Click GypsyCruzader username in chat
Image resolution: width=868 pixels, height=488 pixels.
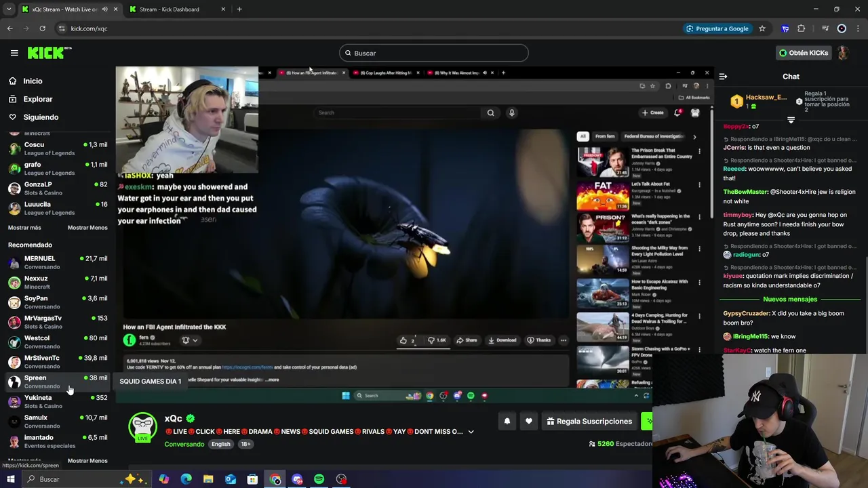pos(746,313)
